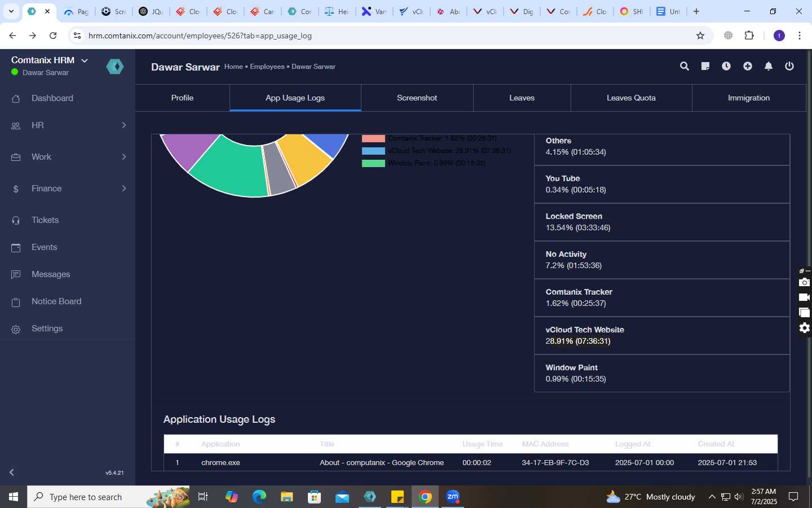Open Sticky Notes app in taskbar

(x=398, y=497)
